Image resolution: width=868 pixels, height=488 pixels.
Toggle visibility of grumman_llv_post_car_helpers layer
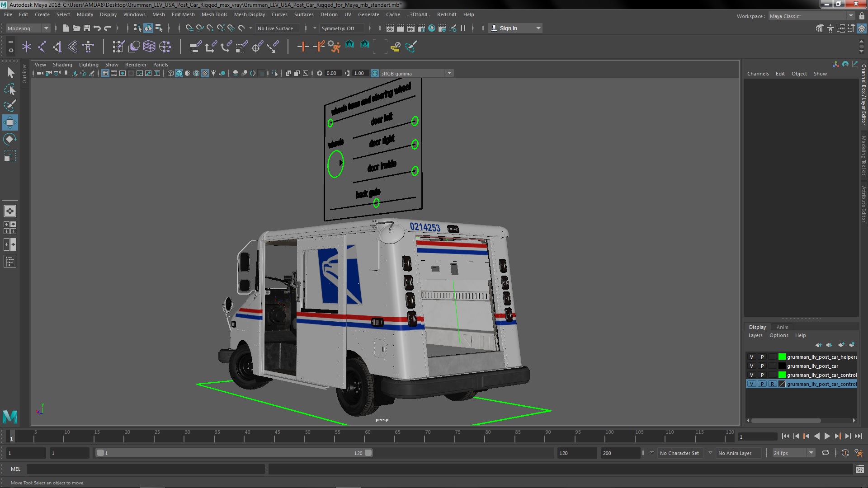coord(751,357)
